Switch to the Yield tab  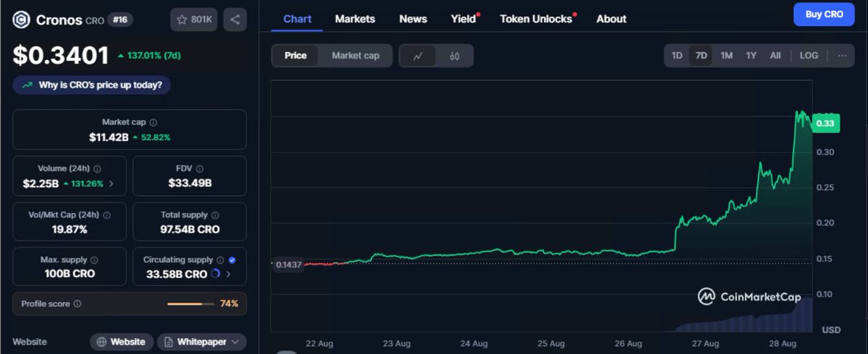(x=464, y=19)
